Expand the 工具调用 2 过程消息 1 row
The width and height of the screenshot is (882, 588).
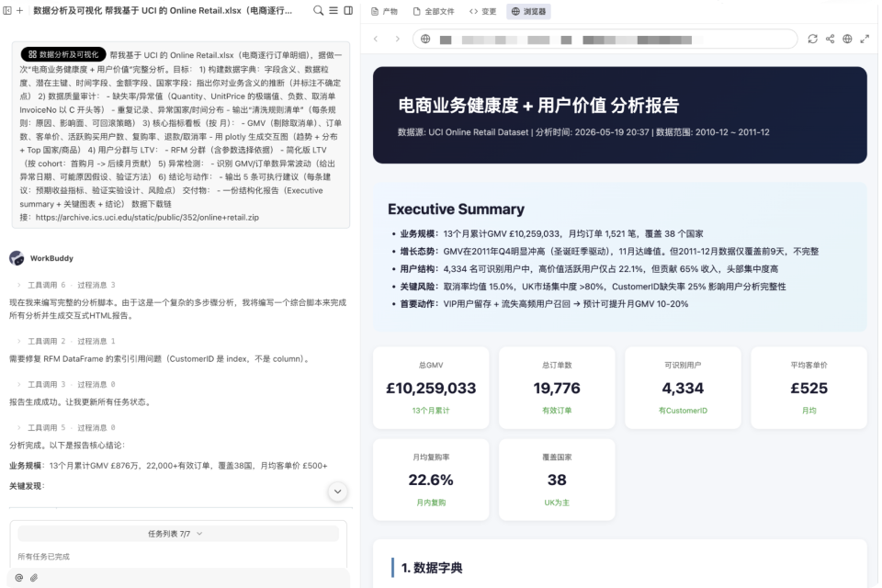66,341
